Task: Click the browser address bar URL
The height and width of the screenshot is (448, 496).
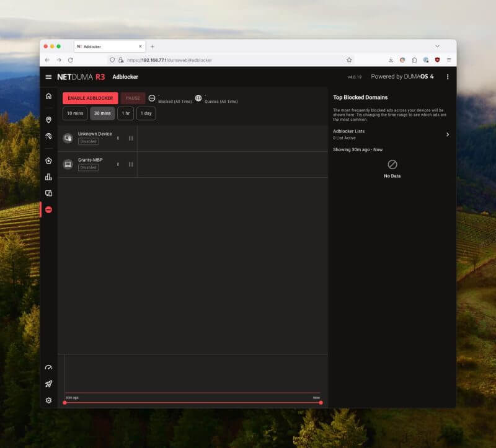Action: click(x=169, y=60)
